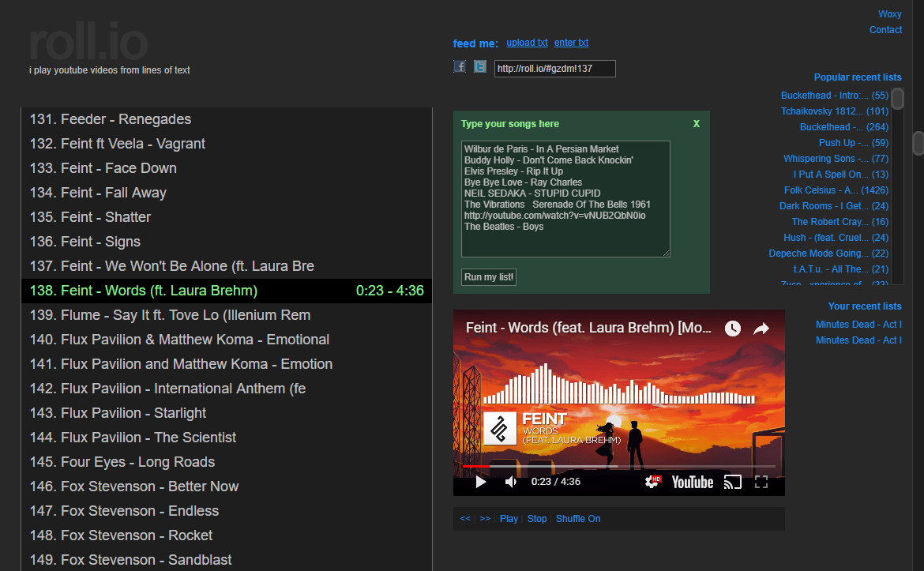Close the Type your songs panel
The image size is (924, 571).
(x=697, y=124)
